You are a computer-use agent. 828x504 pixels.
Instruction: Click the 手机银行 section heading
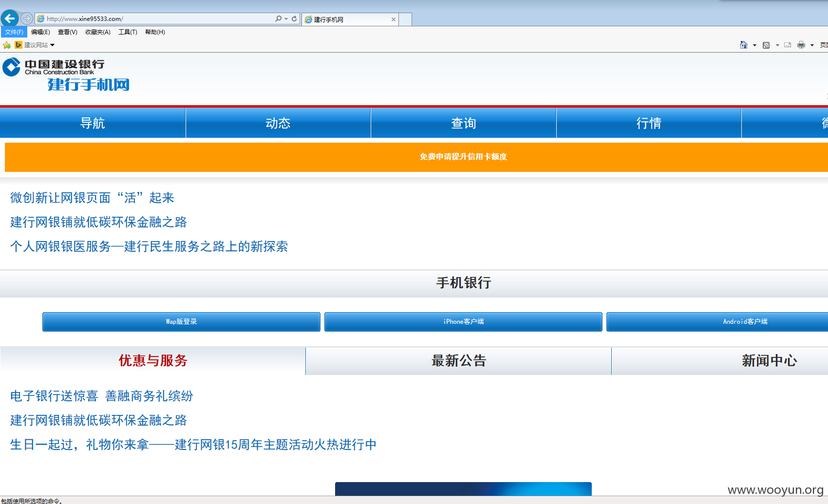click(463, 283)
